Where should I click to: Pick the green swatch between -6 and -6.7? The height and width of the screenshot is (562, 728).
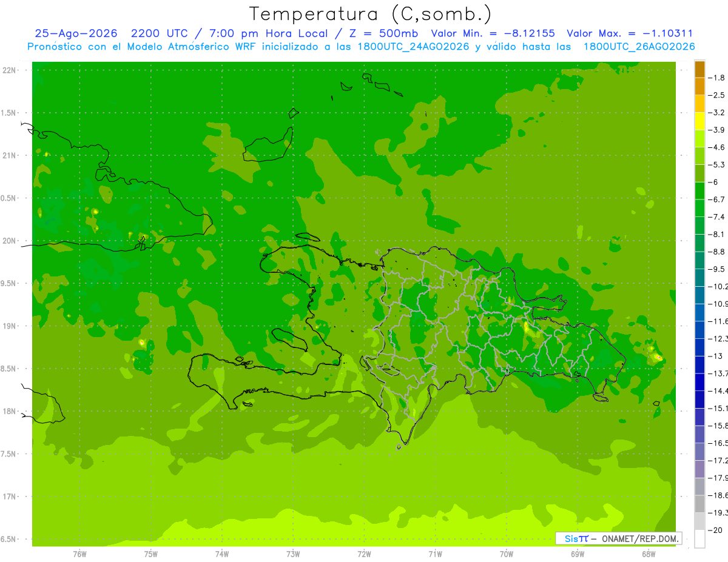click(x=699, y=191)
